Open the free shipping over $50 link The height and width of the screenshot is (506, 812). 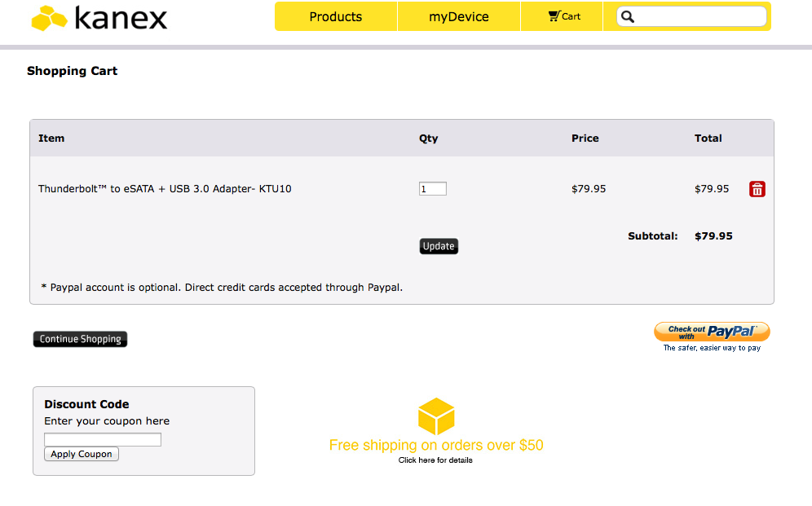click(436, 445)
